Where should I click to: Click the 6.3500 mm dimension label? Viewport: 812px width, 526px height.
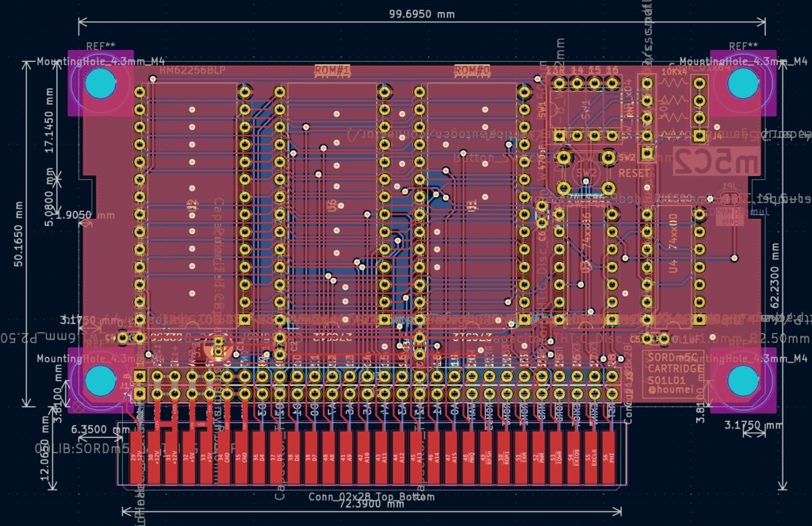[x=100, y=429]
